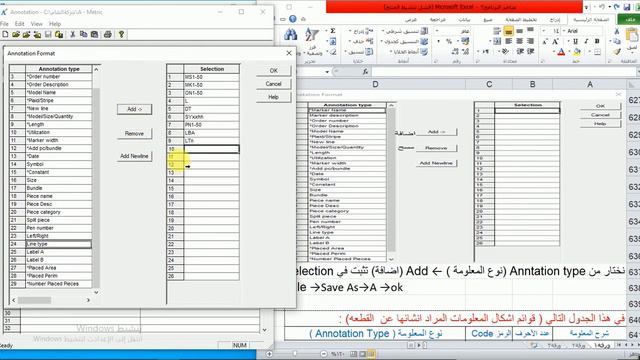This screenshot has width=640, height=360.
Task: Click the Excel zoom slider handle
Action: (x=294, y=353)
